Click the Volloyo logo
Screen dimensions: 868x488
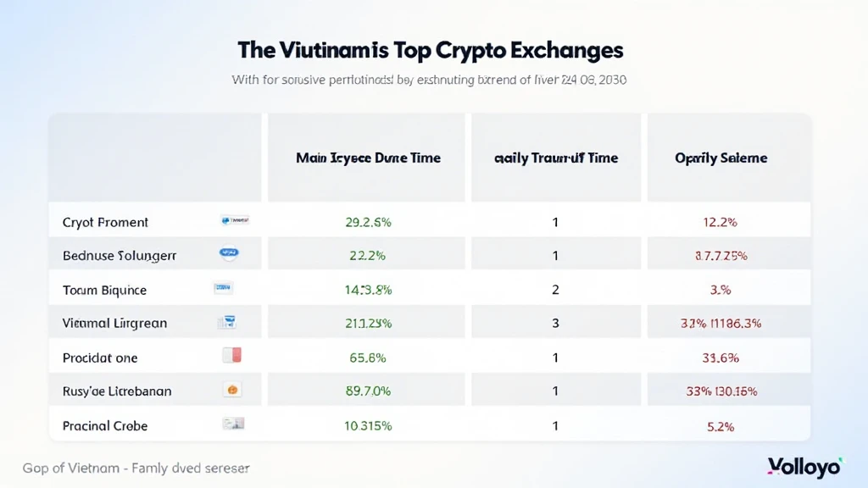pyautogui.click(x=804, y=467)
